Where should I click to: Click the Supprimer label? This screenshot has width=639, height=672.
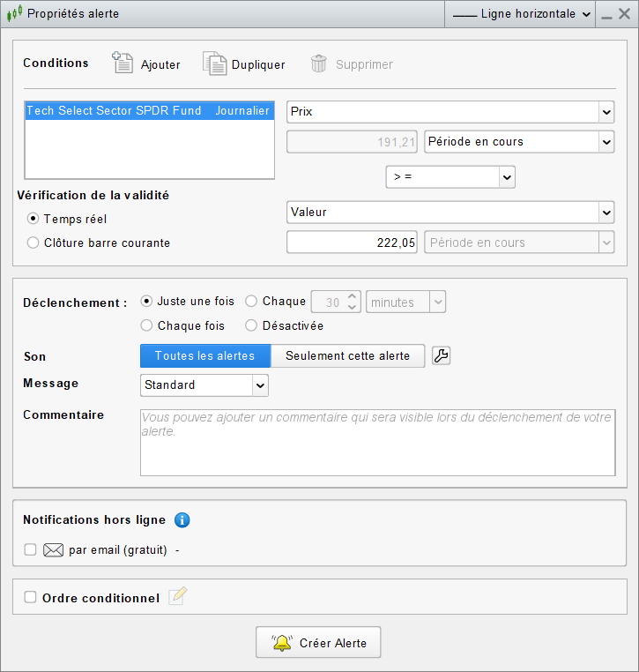[x=364, y=64]
